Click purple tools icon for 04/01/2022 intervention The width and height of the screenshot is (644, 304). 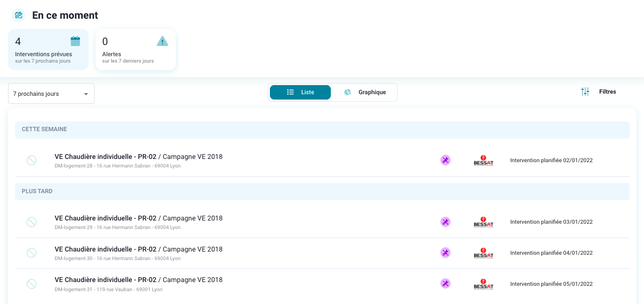click(445, 253)
